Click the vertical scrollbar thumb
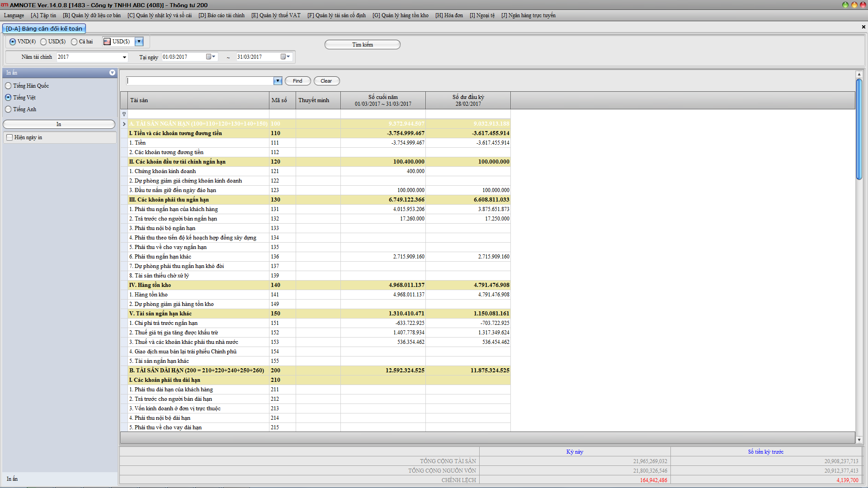Image resolution: width=868 pixels, height=488 pixels. [859, 129]
